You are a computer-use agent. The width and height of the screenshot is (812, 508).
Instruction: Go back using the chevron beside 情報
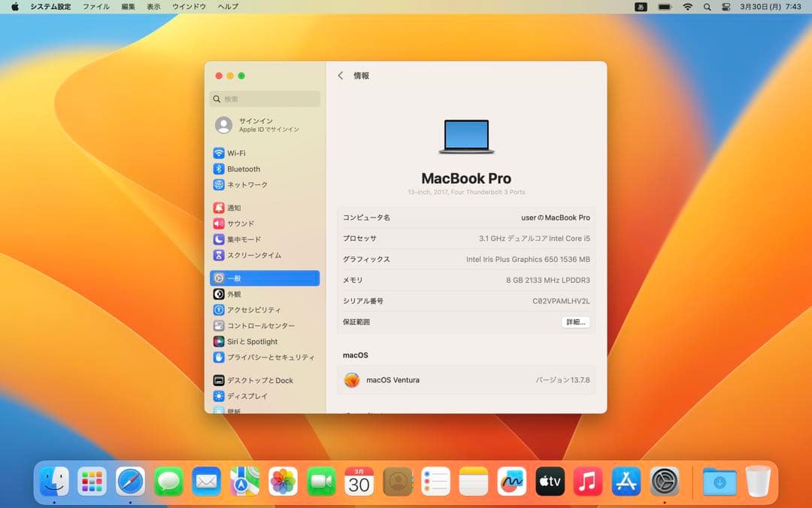click(341, 76)
